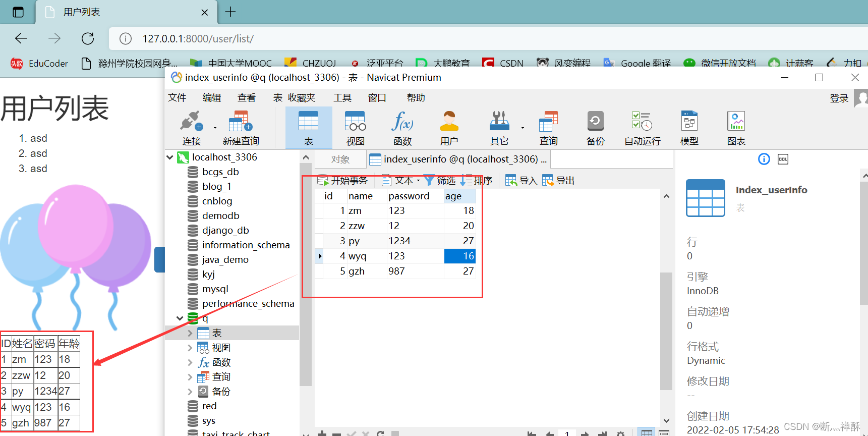Click site information icon in address bar

pos(126,39)
